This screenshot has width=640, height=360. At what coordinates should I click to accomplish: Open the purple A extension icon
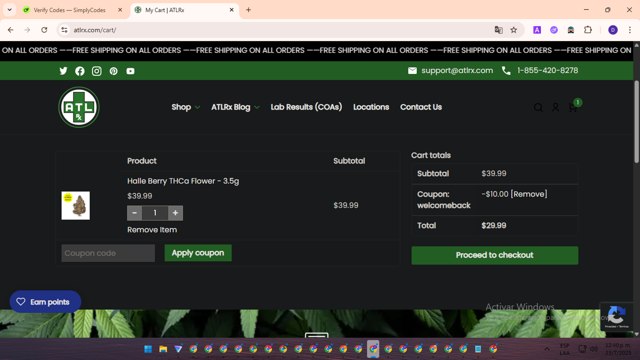[x=537, y=30]
